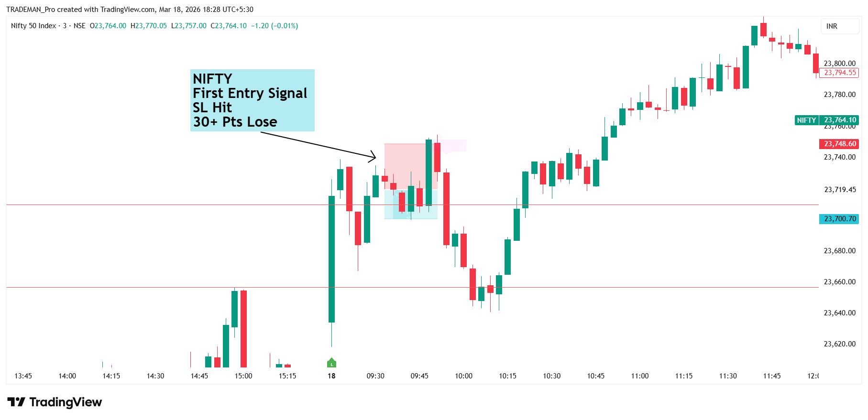Click the Nifty 50 Index symbol title

(x=33, y=26)
